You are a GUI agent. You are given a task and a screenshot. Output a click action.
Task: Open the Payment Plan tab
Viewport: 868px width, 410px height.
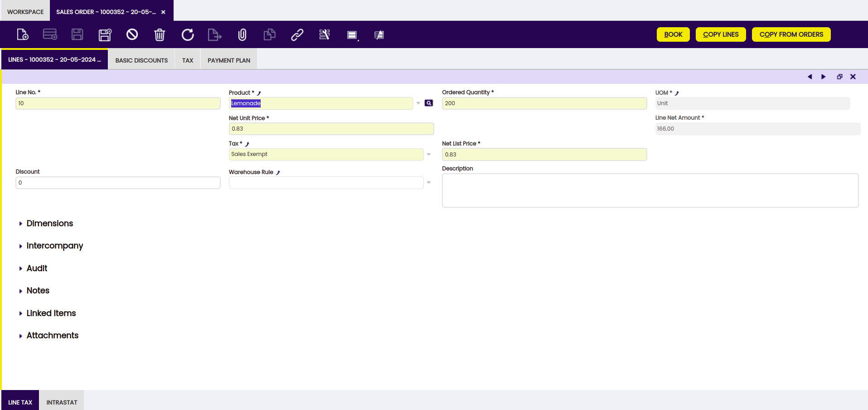pos(229,60)
